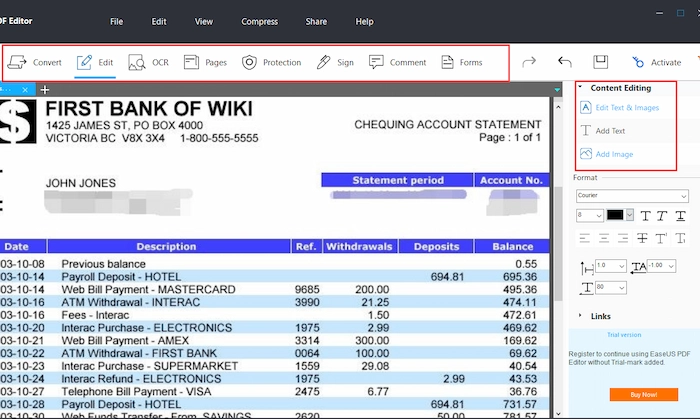700x419 pixels.
Task: Click the Trial version link
Action: [624, 335]
